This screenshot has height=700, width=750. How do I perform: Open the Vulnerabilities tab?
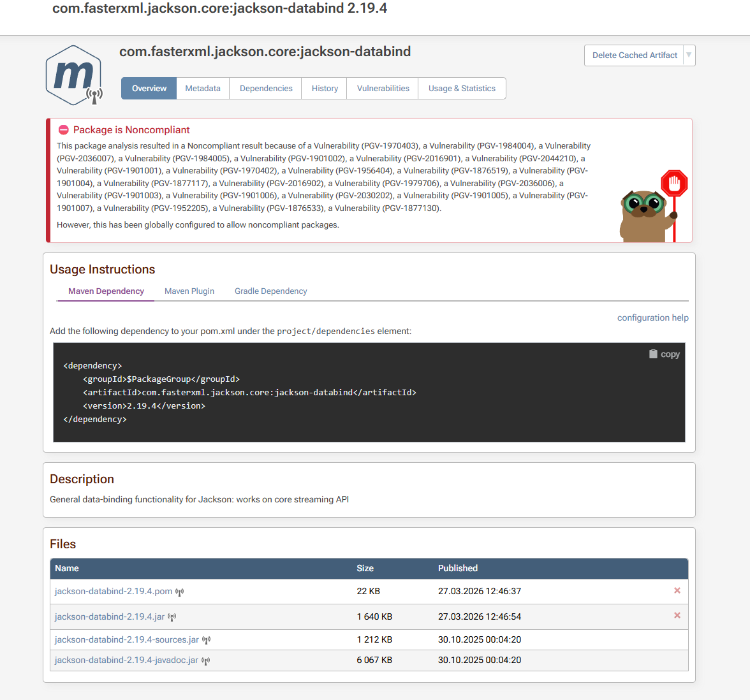click(382, 88)
